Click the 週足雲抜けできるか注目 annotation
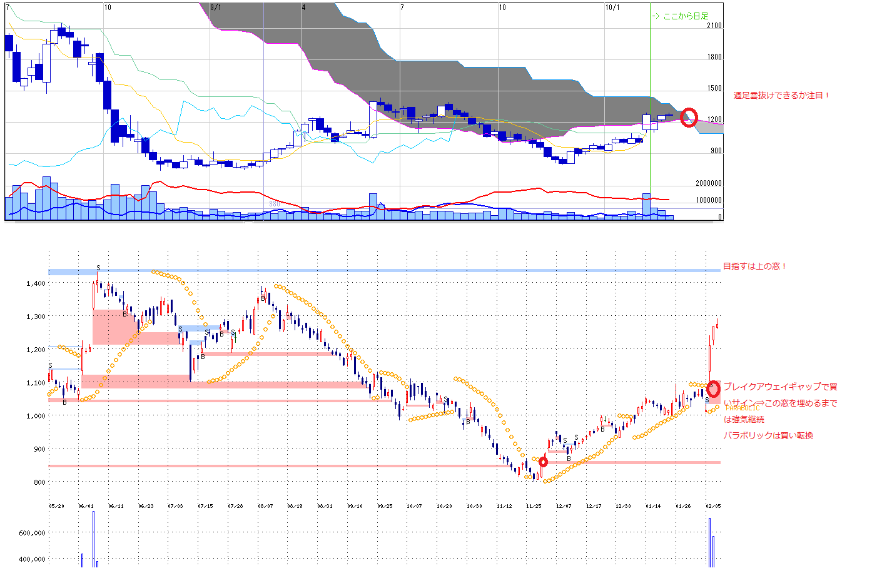The height and width of the screenshot is (588, 882). pyautogui.click(x=782, y=96)
